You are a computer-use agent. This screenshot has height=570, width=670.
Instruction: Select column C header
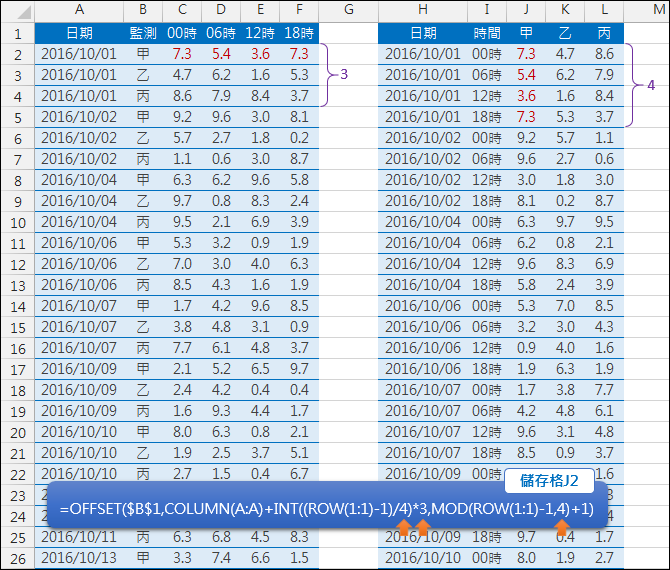tap(182, 11)
